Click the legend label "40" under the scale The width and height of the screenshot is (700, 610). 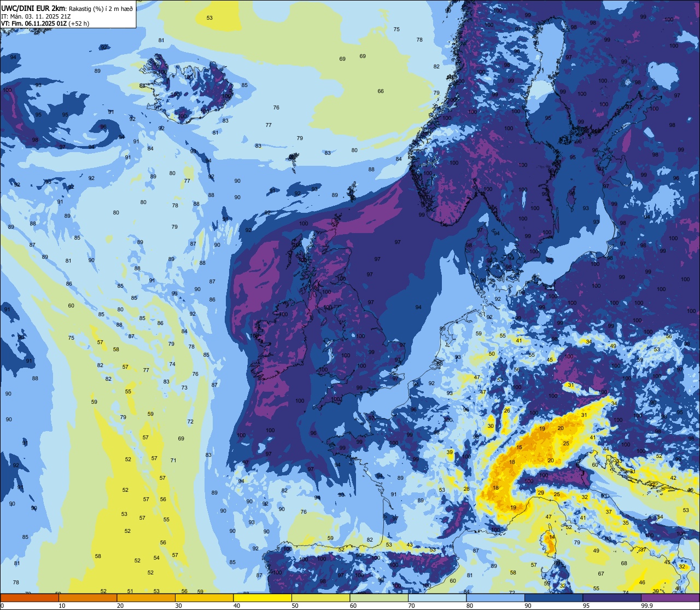click(x=237, y=606)
